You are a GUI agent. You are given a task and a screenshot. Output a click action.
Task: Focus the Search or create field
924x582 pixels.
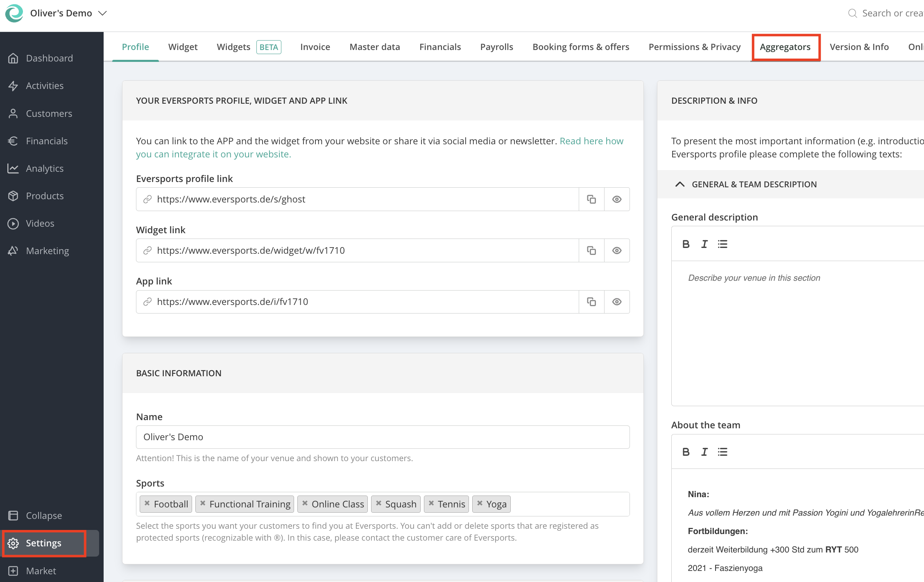(x=892, y=13)
